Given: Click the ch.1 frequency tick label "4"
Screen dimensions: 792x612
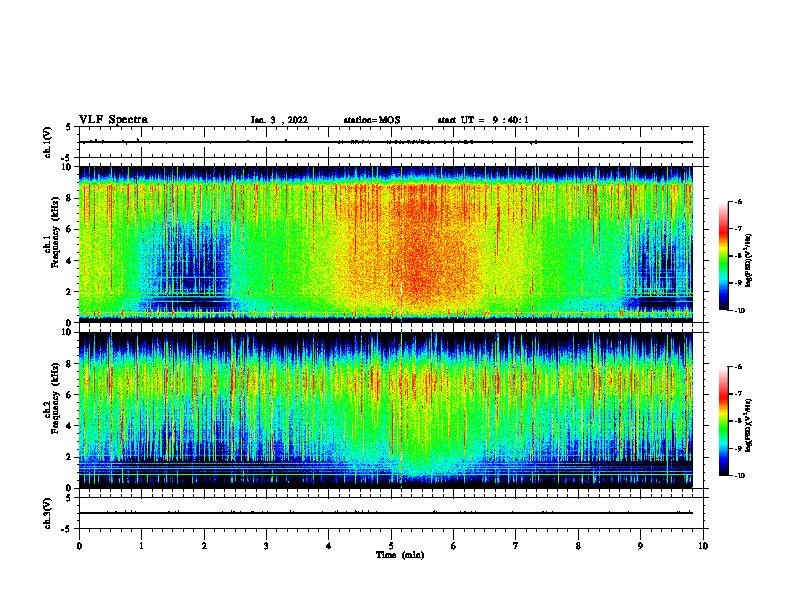Looking at the screenshot, I should tap(70, 261).
